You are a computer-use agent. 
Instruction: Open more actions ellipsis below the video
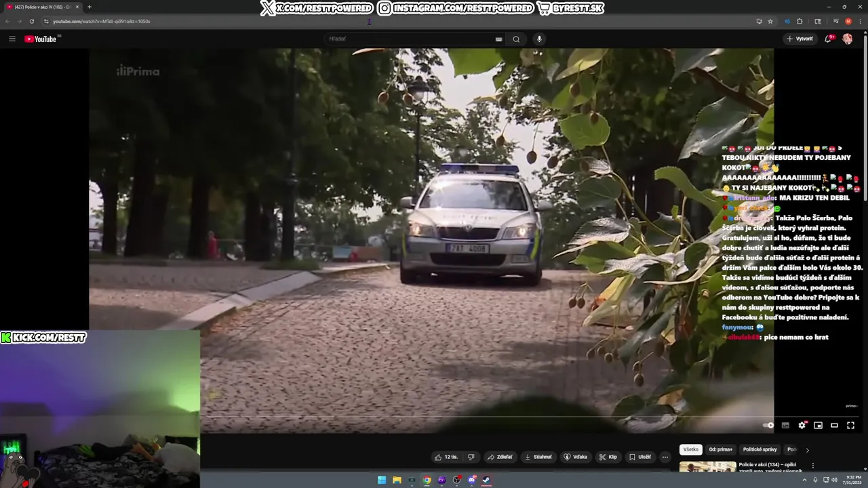click(665, 457)
